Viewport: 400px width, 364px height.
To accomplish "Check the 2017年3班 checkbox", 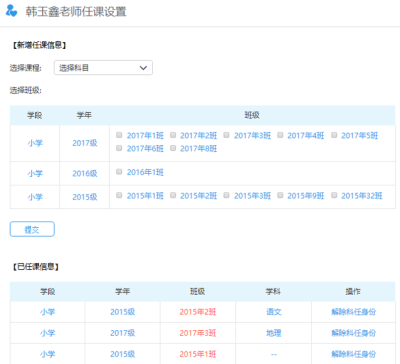I will [226, 135].
